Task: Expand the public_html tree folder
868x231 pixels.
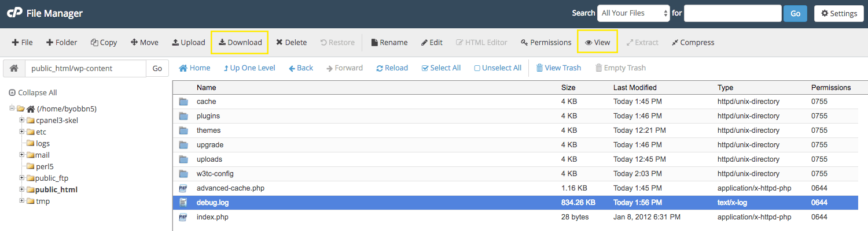Action: pos(22,189)
